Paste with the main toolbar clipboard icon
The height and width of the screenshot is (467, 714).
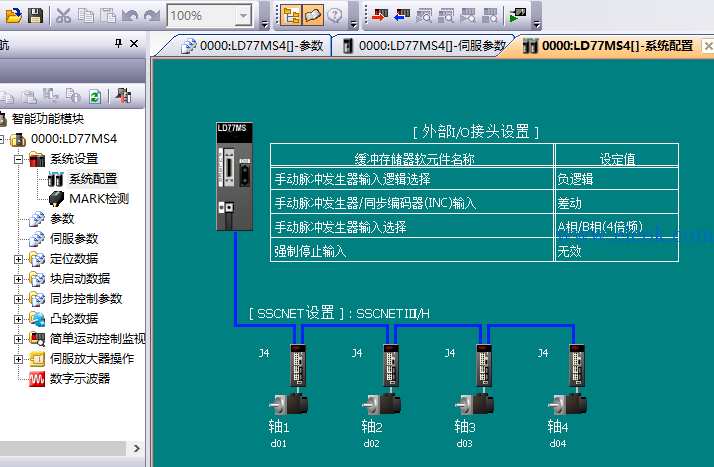coord(108,15)
